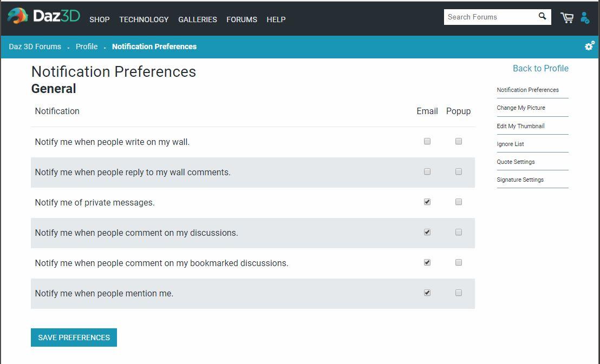This screenshot has height=364, width=600.
Task: Click the Daz 3D logo
Action: [x=43, y=16]
